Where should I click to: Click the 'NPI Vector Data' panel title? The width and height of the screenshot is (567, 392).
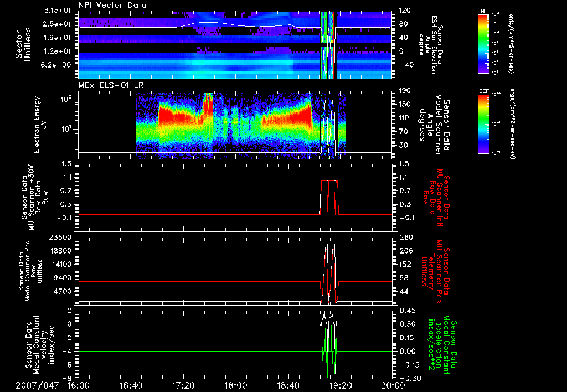pos(113,5)
